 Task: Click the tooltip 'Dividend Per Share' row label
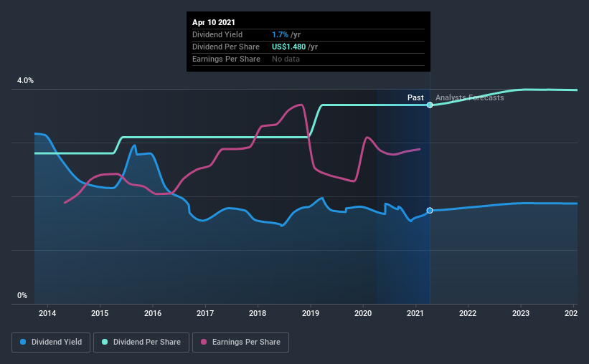pos(226,47)
